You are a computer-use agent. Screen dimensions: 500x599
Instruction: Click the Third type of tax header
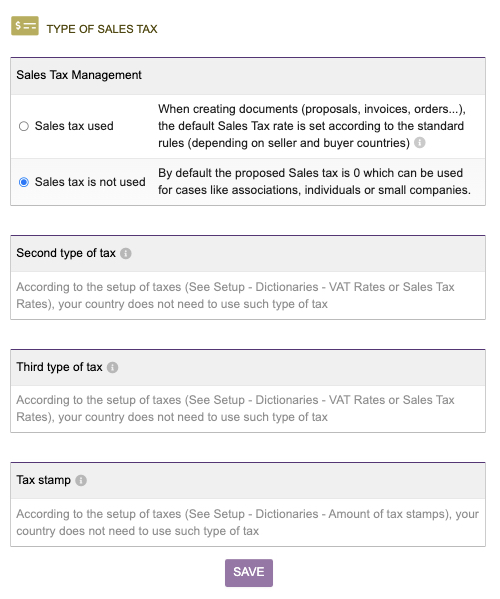(x=248, y=367)
